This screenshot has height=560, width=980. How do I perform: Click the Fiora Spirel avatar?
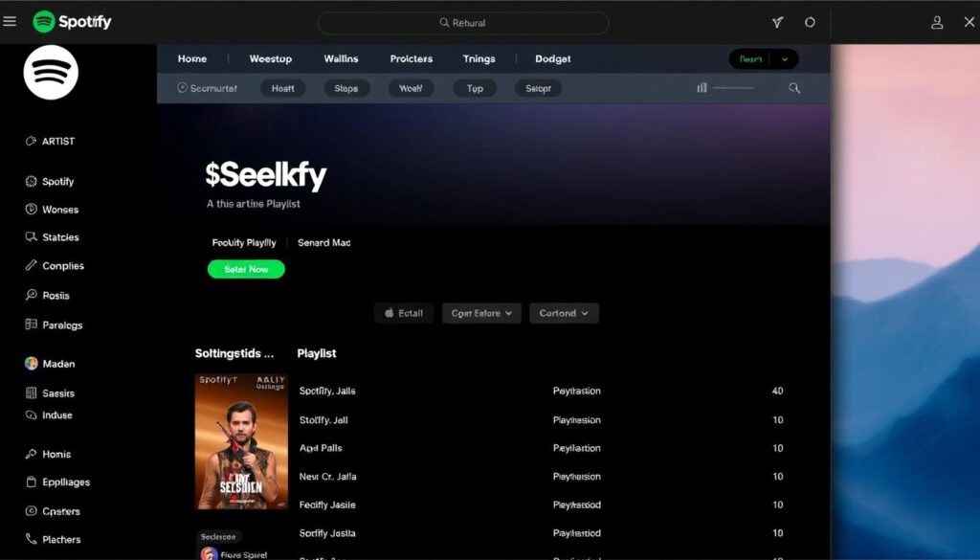[209, 553]
